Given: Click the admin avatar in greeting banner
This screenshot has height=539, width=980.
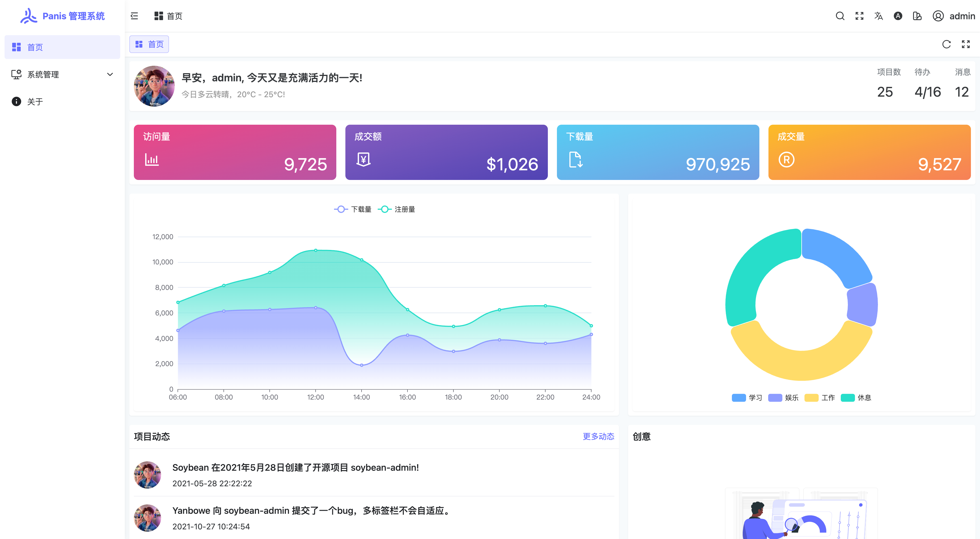Looking at the screenshot, I should [x=154, y=86].
